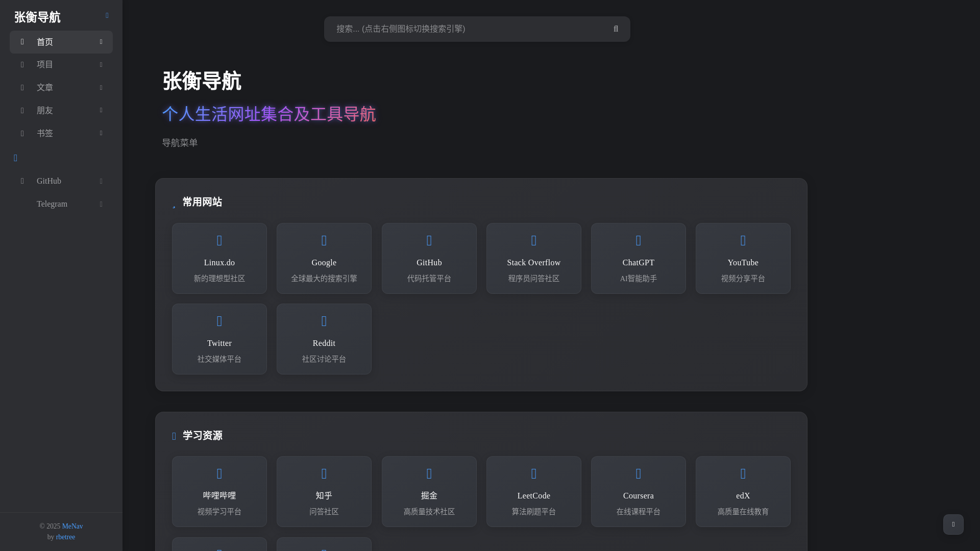Click the YouTube card icon
Image resolution: width=980 pixels, height=551 pixels.
coord(743,240)
